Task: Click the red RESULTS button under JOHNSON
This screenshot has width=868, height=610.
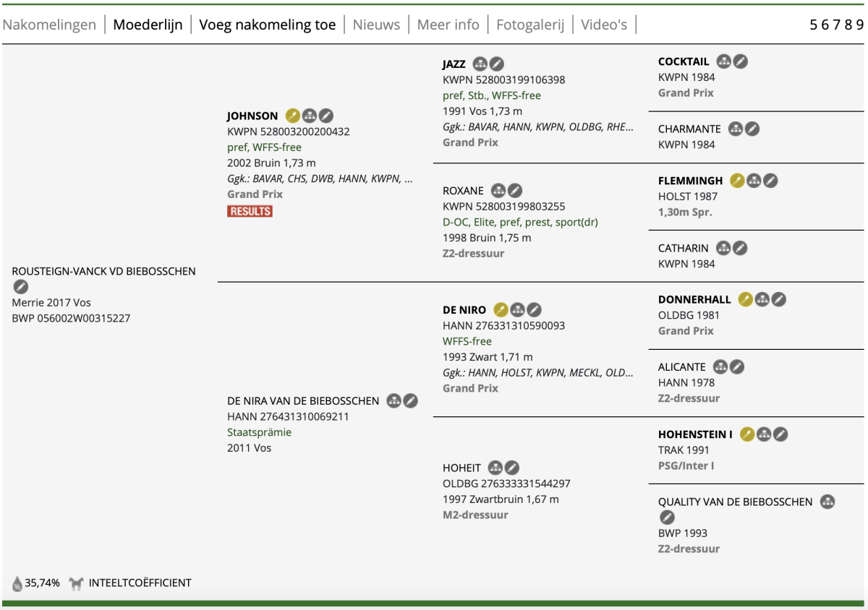Action: [x=250, y=211]
